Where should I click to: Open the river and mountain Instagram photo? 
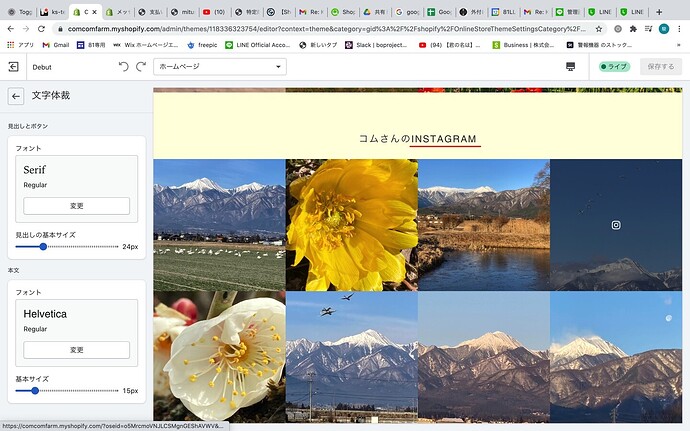(484, 225)
